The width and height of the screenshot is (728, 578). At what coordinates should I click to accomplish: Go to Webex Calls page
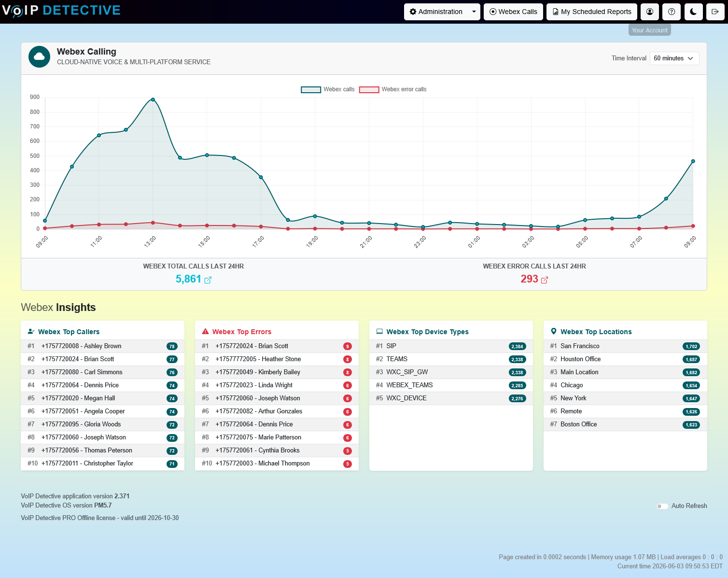click(x=514, y=12)
